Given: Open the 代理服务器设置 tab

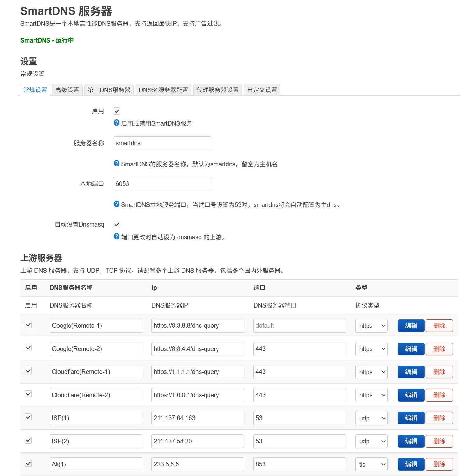Looking at the screenshot, I should click(x=218, y=90).
